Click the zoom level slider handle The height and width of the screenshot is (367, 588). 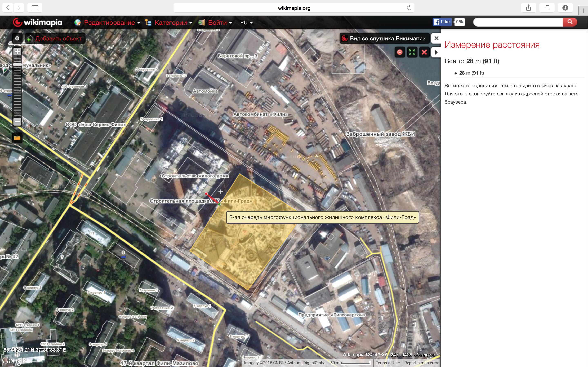click(x=17, y=65)
